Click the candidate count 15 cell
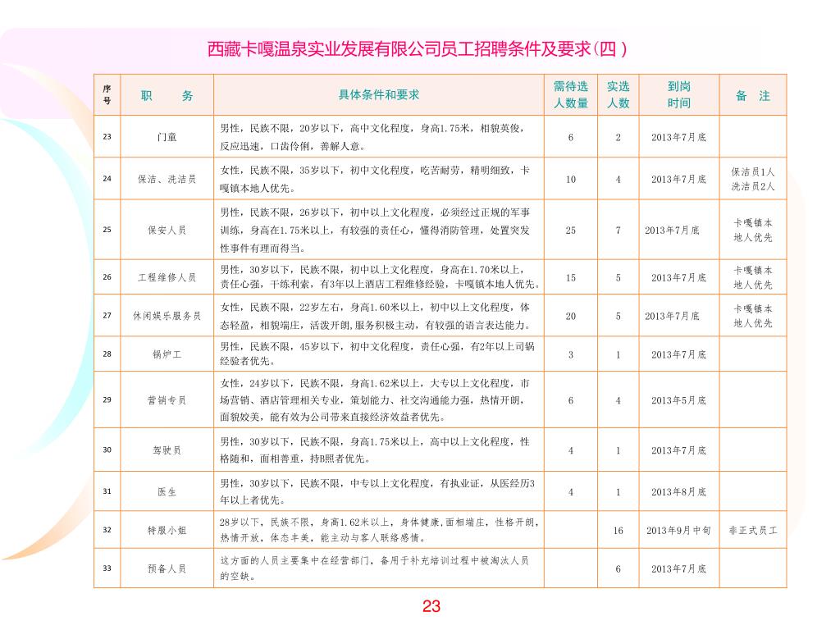The height and width of the screenshot is (630, 840). (x=571, y=277)
